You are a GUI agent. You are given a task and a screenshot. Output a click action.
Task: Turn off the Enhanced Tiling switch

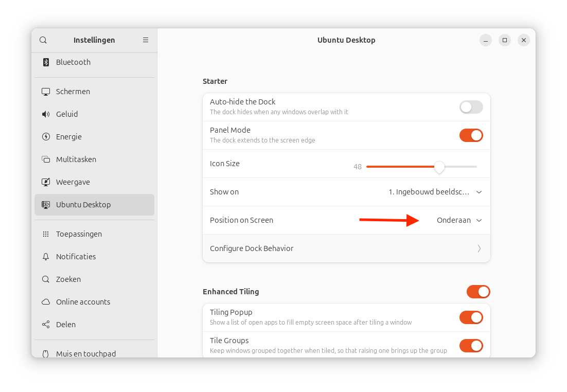tap(478, 292)
